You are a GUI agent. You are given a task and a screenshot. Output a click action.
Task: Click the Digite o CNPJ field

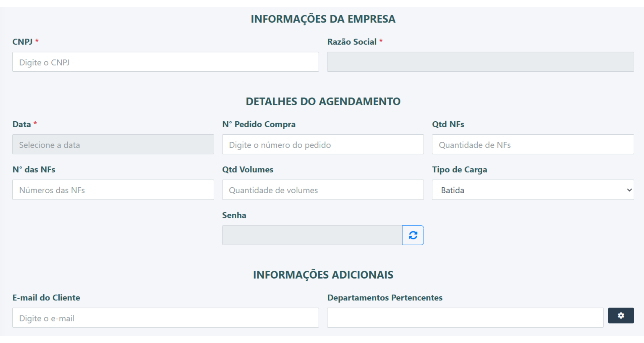point(165,62)
